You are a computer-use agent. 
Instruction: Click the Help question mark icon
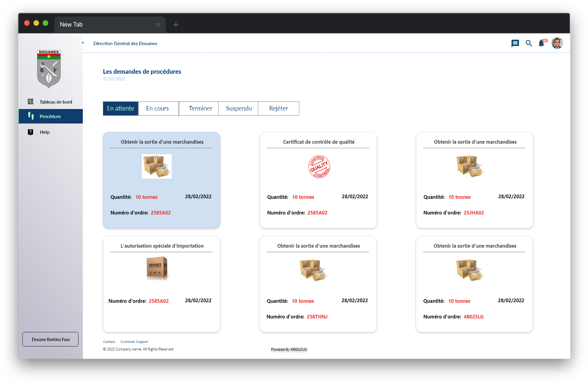click(x=30, y=132)
